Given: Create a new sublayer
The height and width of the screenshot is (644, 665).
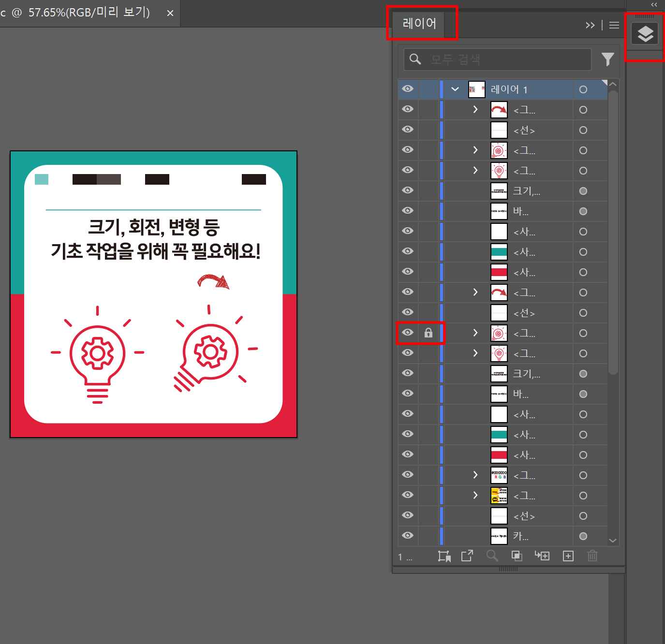Looking at the screenshot, I should (542, 556).
